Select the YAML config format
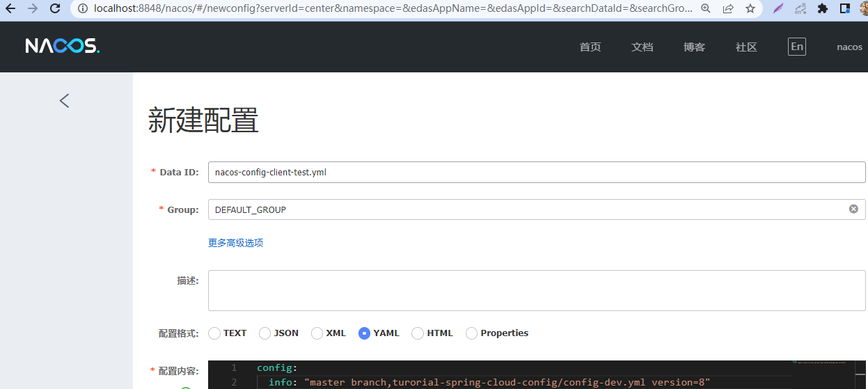The image size is (868, 389). click(364, 333)
